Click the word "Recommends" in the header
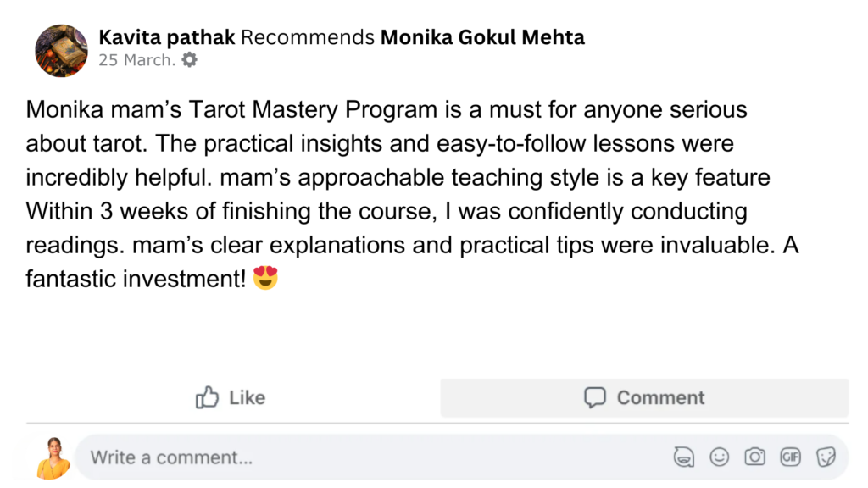868x488 pixels. point(308,37)
